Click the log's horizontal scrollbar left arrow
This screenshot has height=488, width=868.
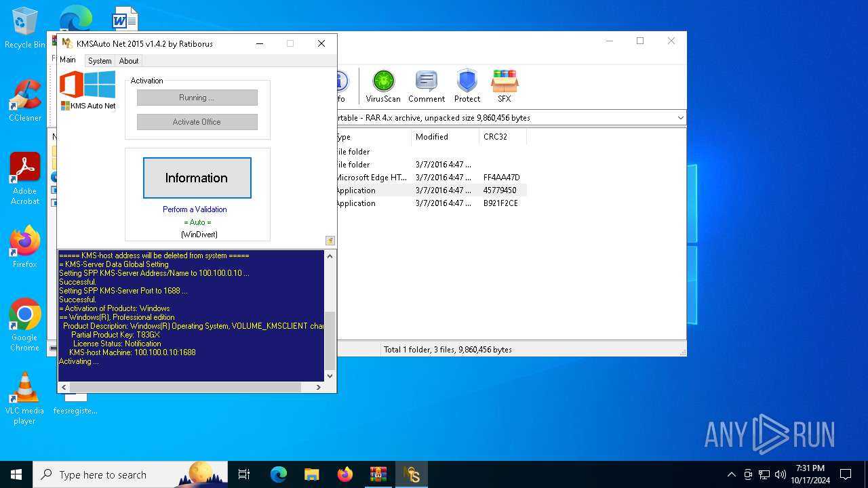click(x=64, y=387)
